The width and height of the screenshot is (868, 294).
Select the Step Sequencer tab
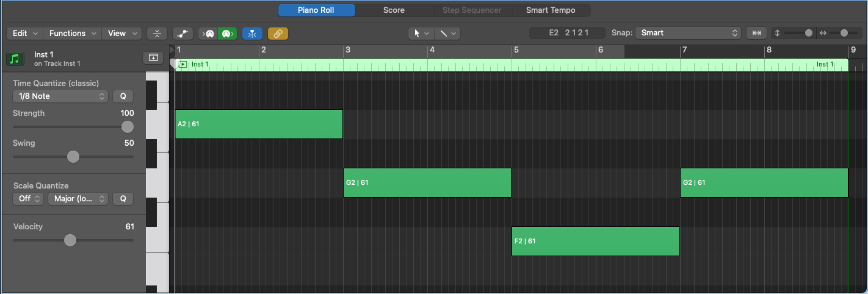(472, 10)
